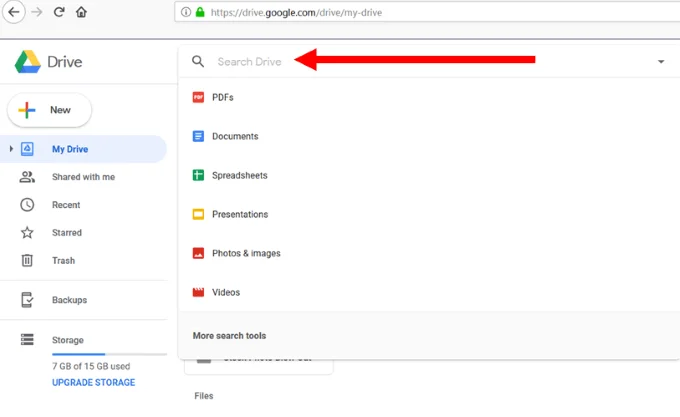This screenshot has height=417, width=680.
Task: Reload the page with browser refresh button
Action: (x=59, y=13)
